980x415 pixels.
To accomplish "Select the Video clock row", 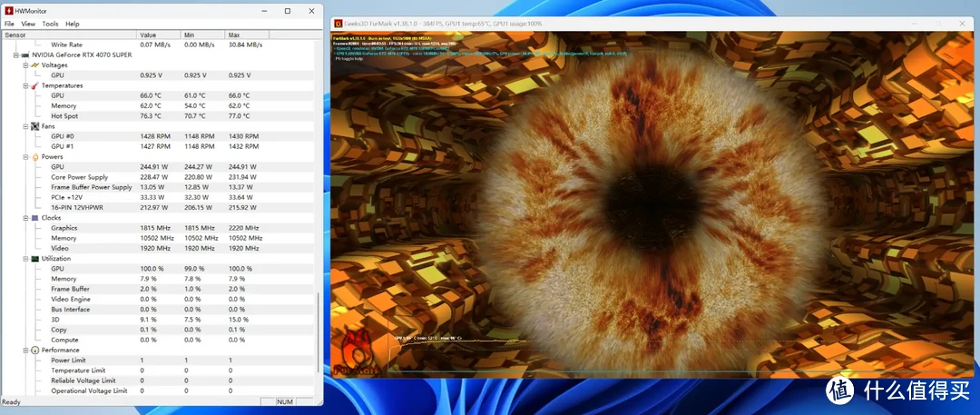I will tap(160, 249).
